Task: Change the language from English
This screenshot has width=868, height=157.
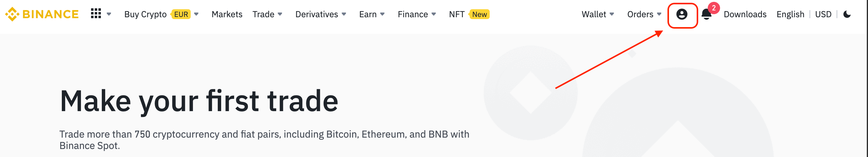Action: (x=790, y=14)
